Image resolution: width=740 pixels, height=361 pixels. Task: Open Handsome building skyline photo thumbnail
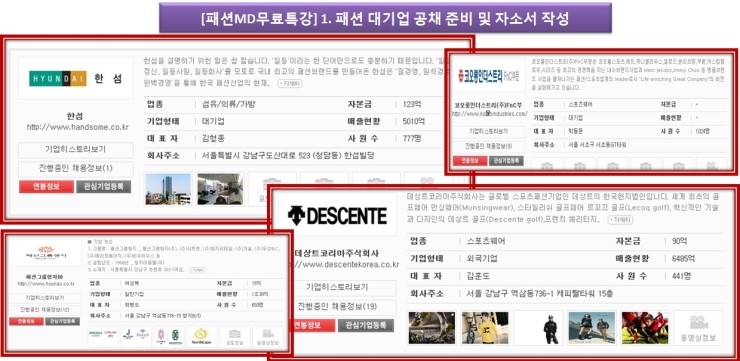[x=168, y=189]
